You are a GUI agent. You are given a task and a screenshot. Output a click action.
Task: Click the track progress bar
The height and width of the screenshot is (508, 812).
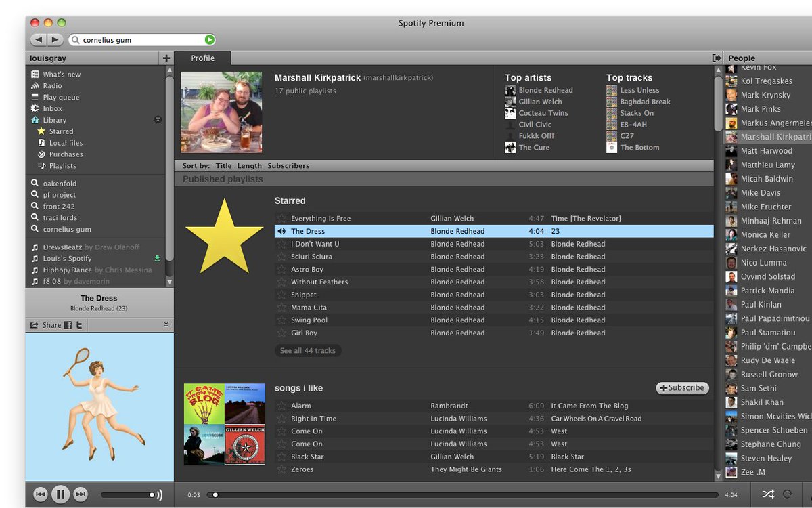(x=463, y=495)
